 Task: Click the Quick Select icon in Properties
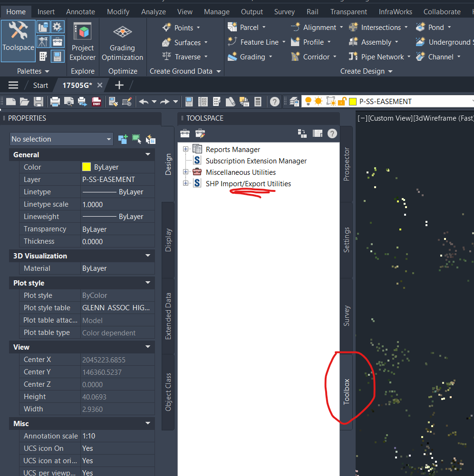150,139
